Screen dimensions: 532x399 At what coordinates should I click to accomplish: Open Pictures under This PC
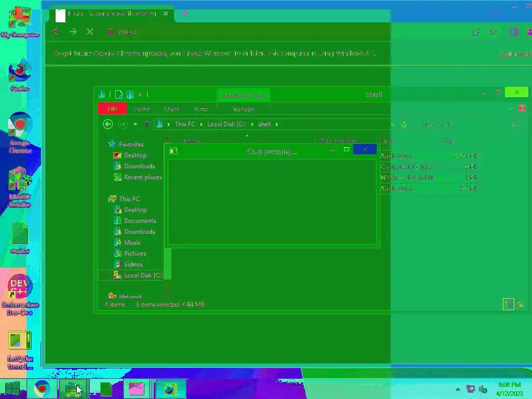coord(135,253)
